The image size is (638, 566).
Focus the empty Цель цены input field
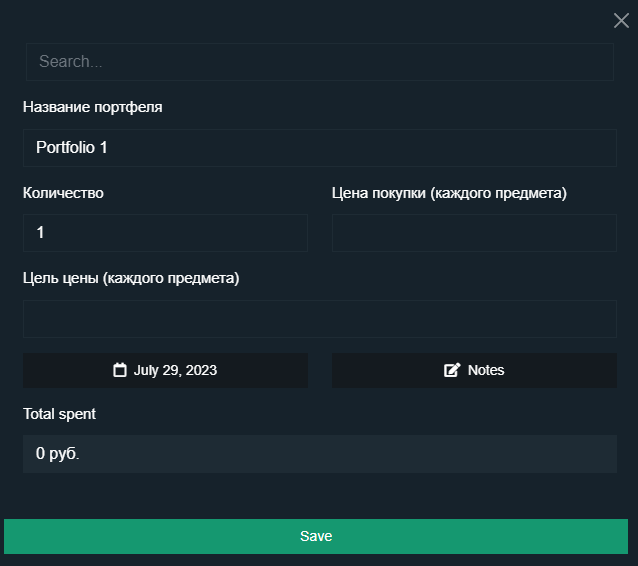click(x=320, y=319)
